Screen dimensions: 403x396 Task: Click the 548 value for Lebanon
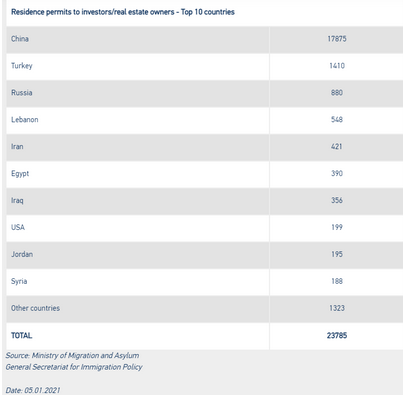pos(337,120)
